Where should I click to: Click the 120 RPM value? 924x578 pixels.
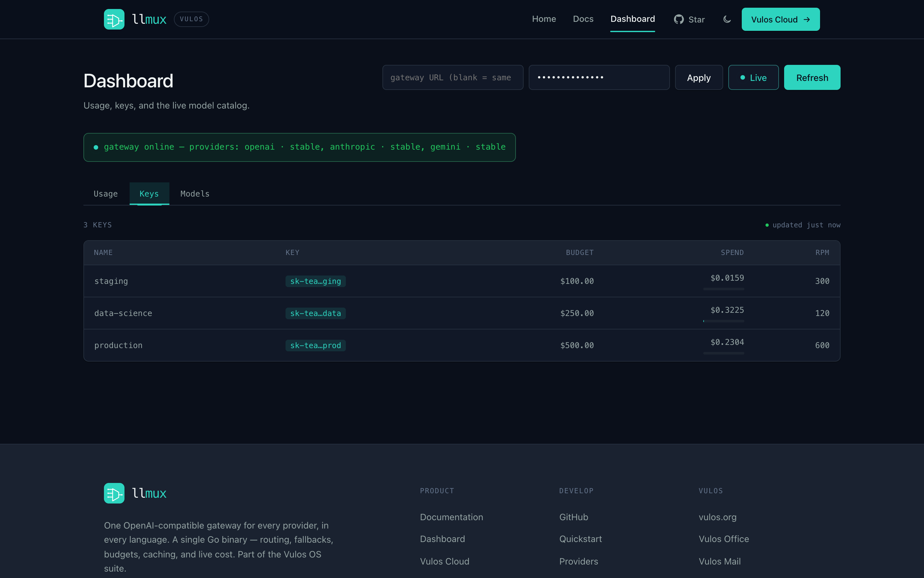click(822, 313)
